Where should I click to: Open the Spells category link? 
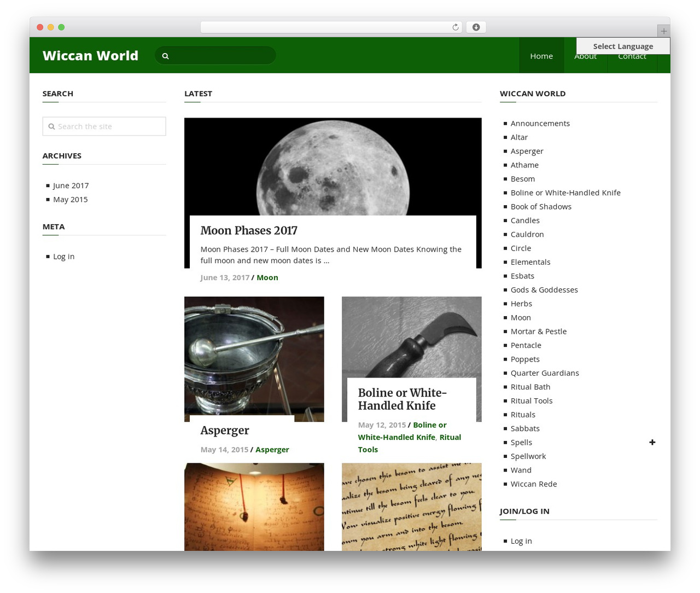coord(521,442)
